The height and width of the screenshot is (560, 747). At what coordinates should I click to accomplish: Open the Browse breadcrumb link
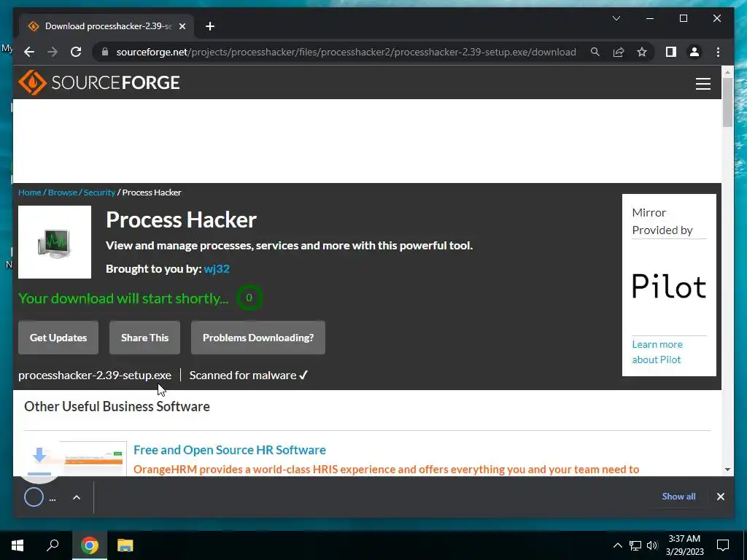pyautogui.click(x=63, y=192)
